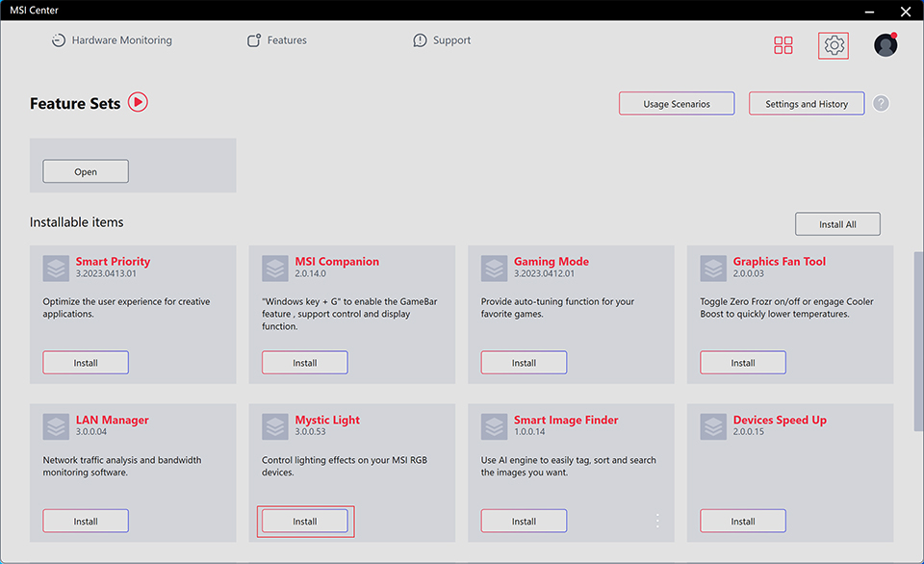Install the Smart Priority feature
This screenshot has height=564, width=924.
tap(86, 363)
